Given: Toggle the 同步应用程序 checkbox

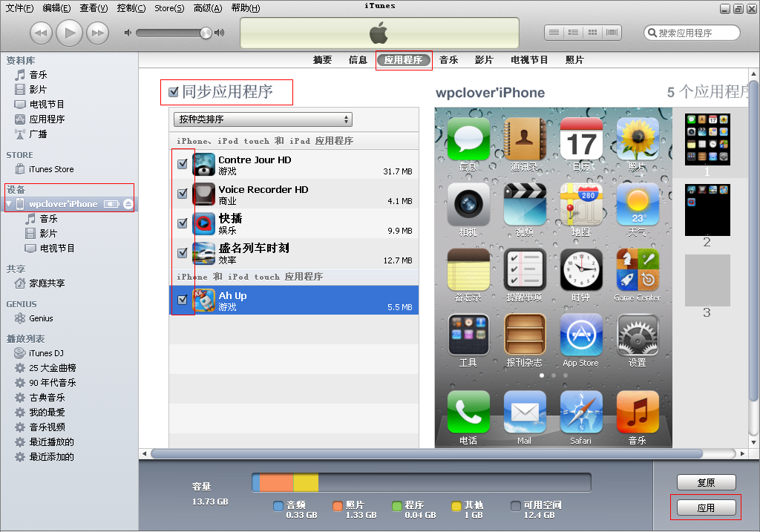Looking at the screenshot, I should (174, 92).
